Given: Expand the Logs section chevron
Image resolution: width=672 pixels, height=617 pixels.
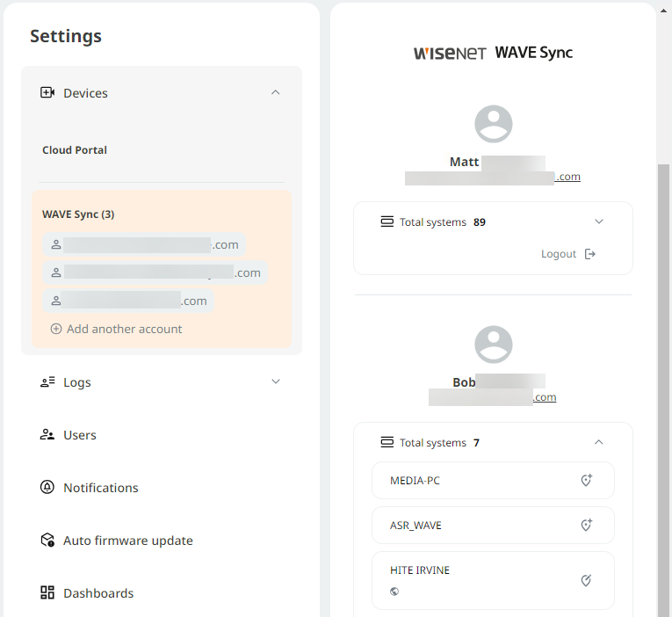Looking at the screenshot, I should (276, 381).
